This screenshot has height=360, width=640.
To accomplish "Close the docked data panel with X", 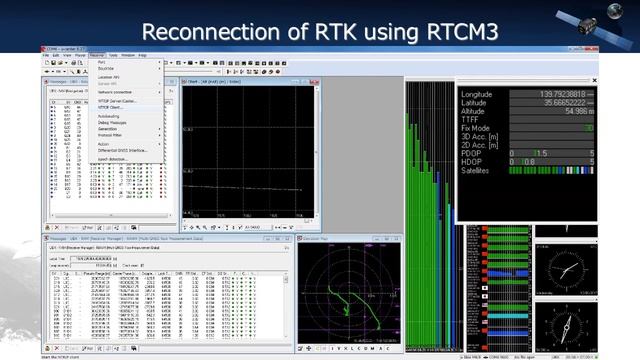I will (594, 80).
